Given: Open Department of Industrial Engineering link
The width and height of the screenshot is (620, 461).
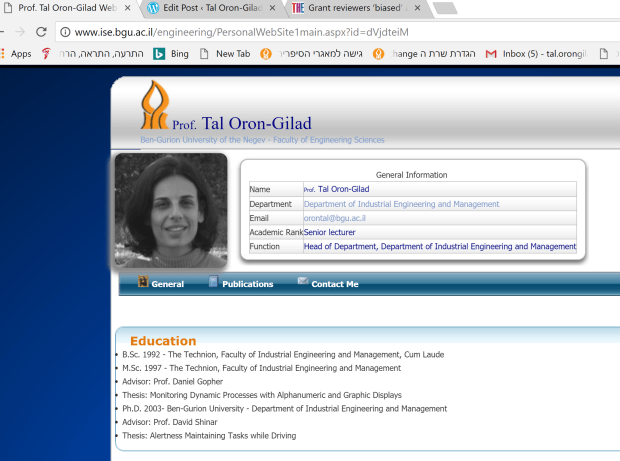Looking at the screenshot, I should pos(401,204).
